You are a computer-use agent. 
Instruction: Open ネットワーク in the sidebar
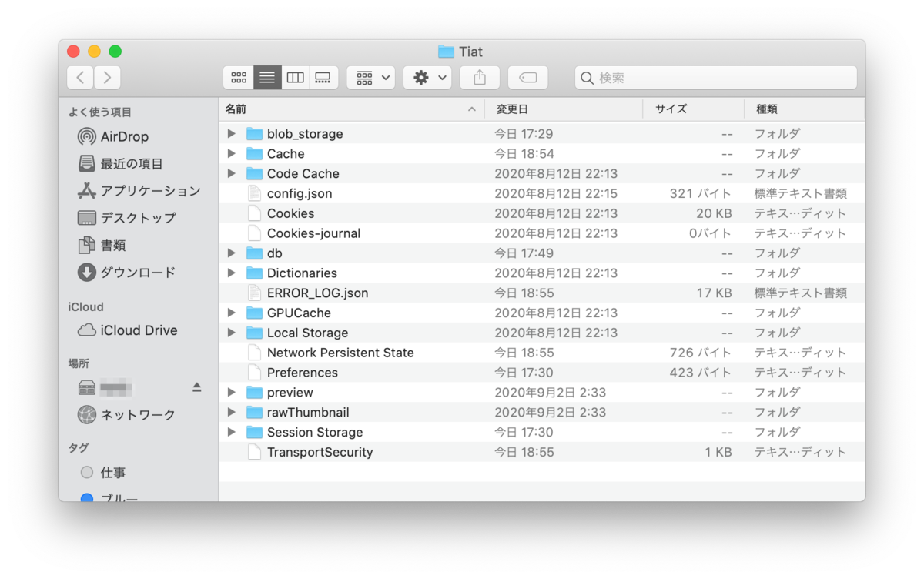(x=127, y=415)
